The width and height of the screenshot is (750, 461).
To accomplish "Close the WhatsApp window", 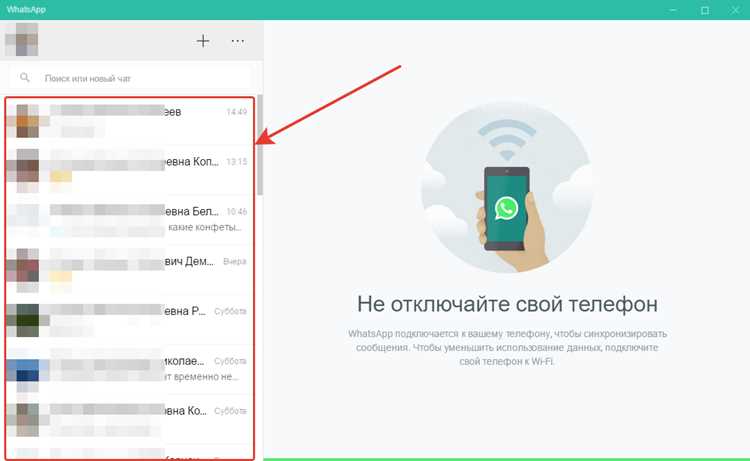I will (x=735, y=10).
